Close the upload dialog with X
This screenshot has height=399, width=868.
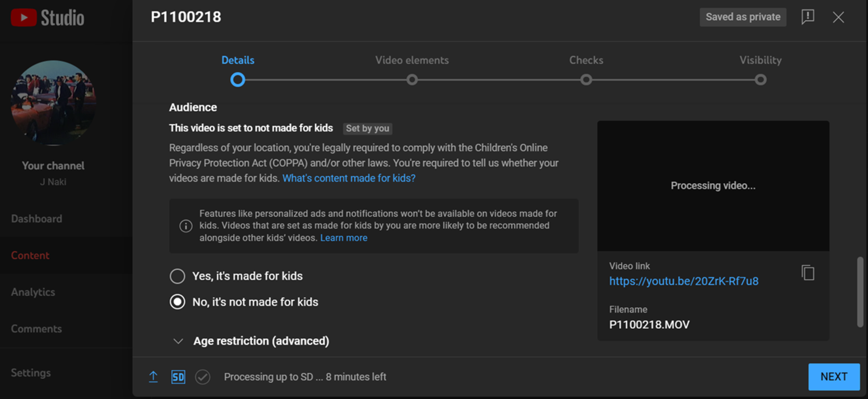pos(838,17)
